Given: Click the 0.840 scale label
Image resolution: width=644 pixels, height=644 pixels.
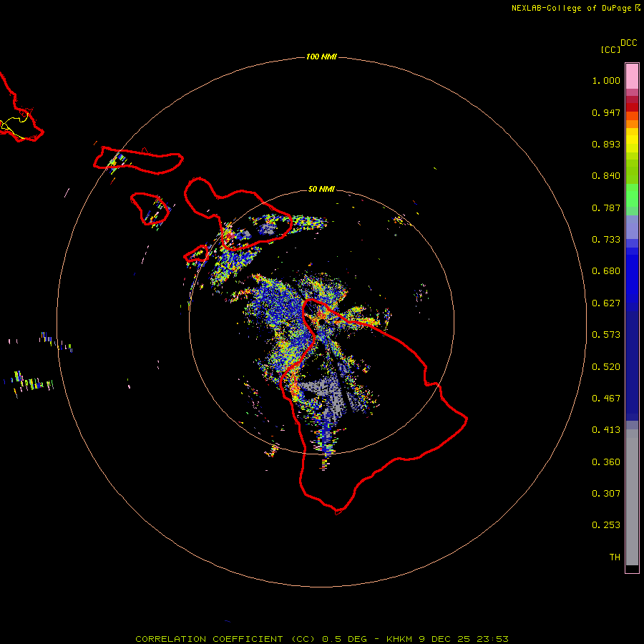Looking at the screenshot, I should [x=606, y=176].
